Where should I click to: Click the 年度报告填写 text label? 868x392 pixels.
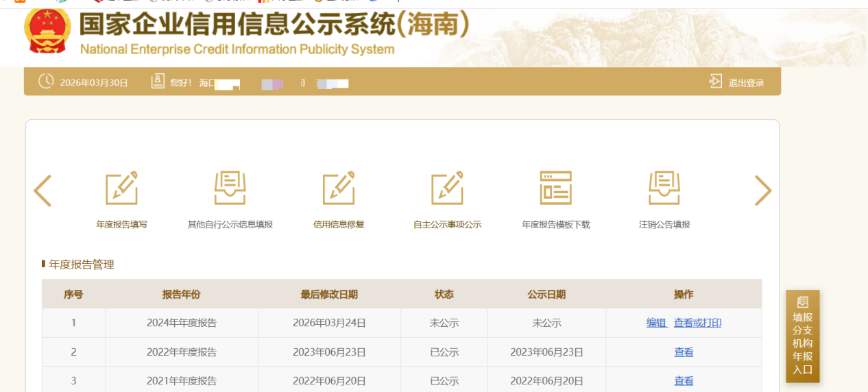point(121,225)
